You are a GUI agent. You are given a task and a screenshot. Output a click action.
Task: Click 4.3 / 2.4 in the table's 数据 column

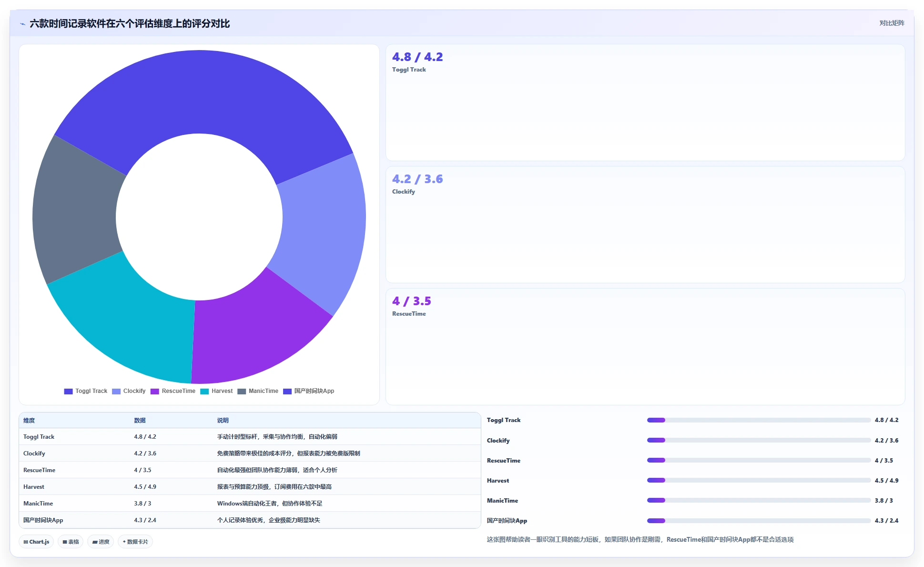click(145, 520)
